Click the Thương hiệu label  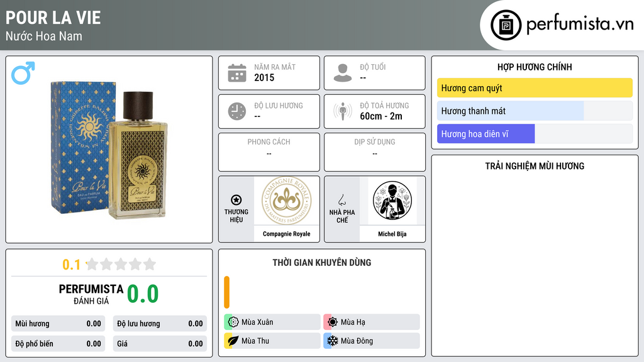click(x=236, y=216)
